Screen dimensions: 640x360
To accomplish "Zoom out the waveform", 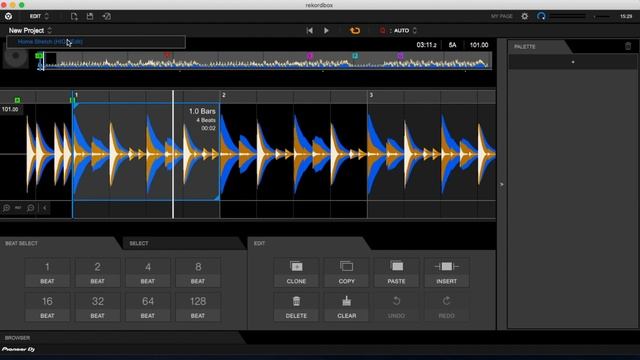I will click(x=31, y=208).
